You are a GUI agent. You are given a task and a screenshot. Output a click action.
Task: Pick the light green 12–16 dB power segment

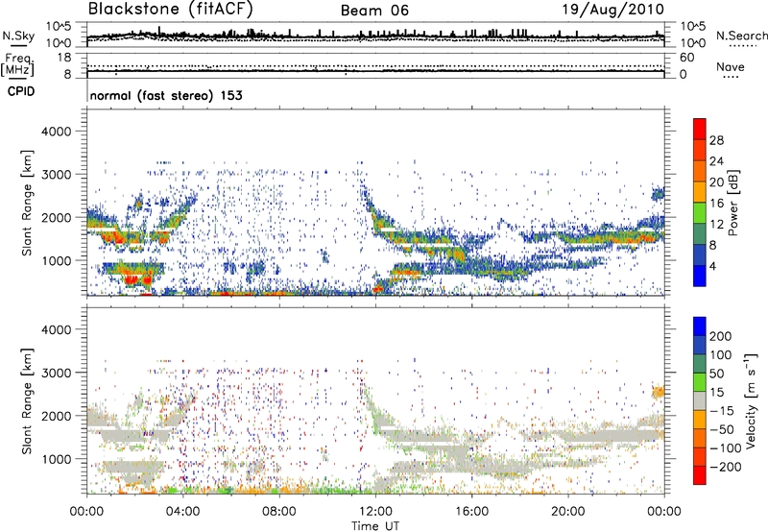click(x=700, y=213)
